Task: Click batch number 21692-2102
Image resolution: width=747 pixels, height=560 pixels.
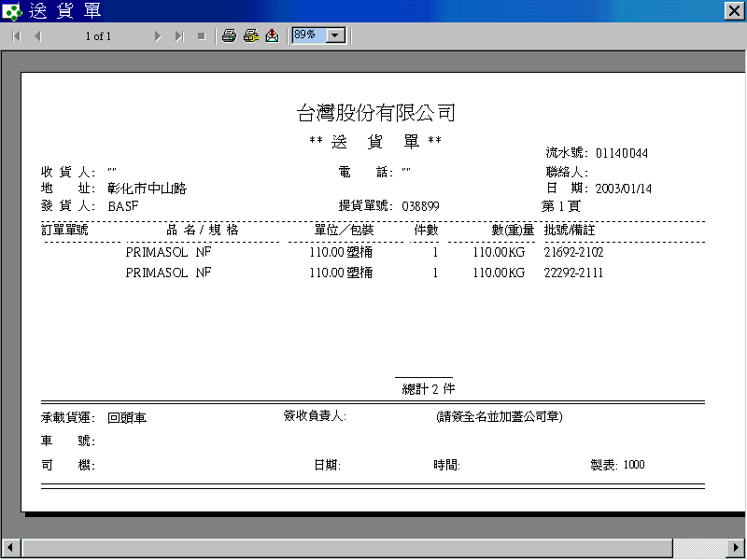Action: tap(573, 252)
